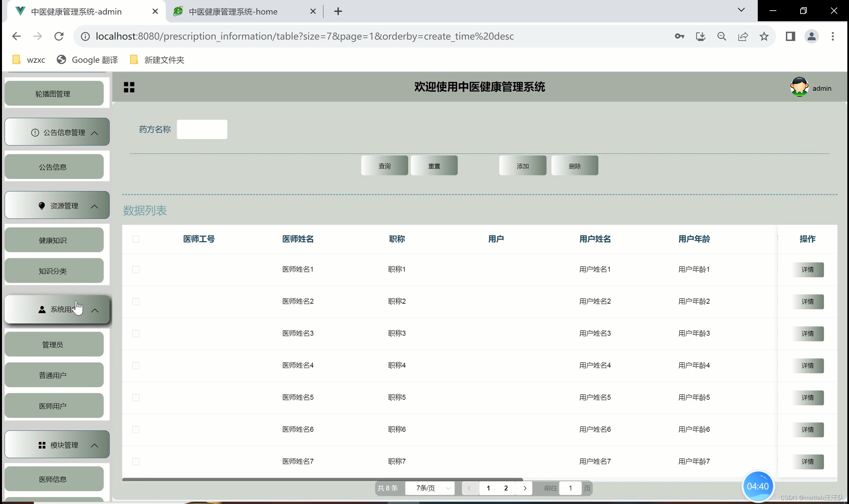This screenshot has width=849, height=504.
Task: Reload the page with refresh icon
Action: 59,36
